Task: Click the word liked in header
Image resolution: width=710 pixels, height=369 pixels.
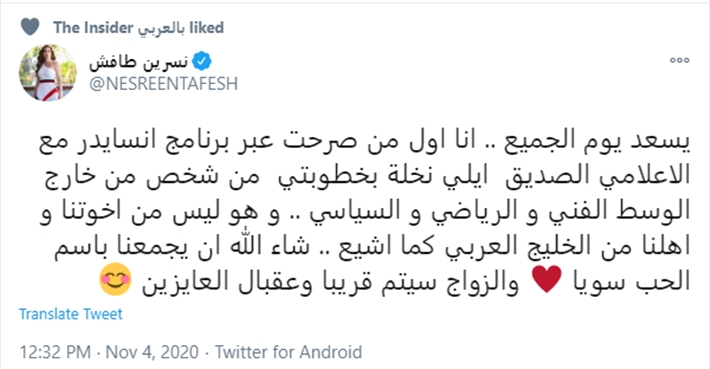Action: point(206,28)
